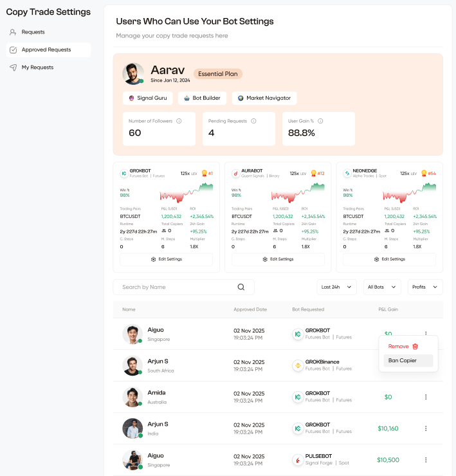Click Amida's avatar
Screen dimensions: 456x476
point(132,397)
